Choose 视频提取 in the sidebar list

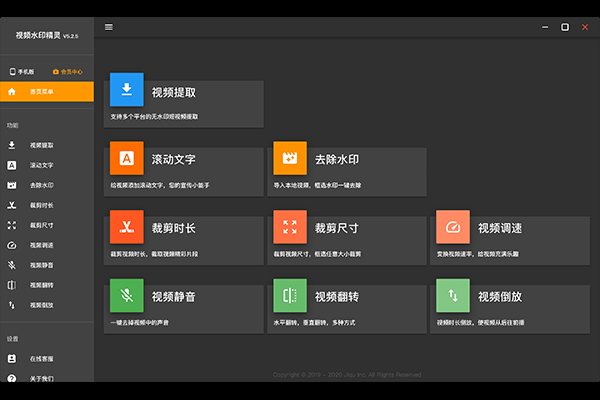coord(42,145)
